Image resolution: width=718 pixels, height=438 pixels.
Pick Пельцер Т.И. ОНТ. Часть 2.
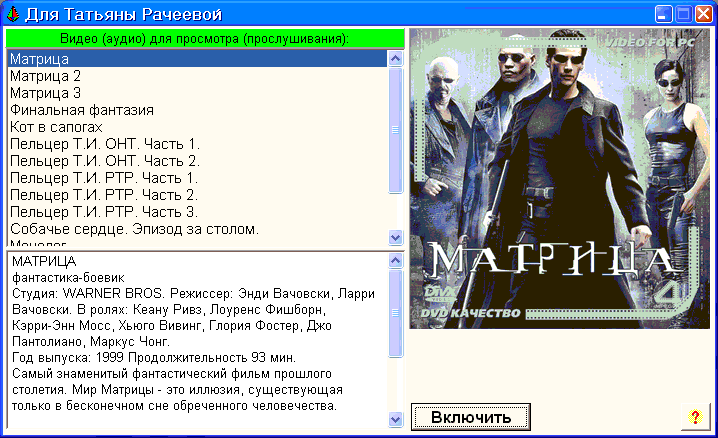click(105, 161)
